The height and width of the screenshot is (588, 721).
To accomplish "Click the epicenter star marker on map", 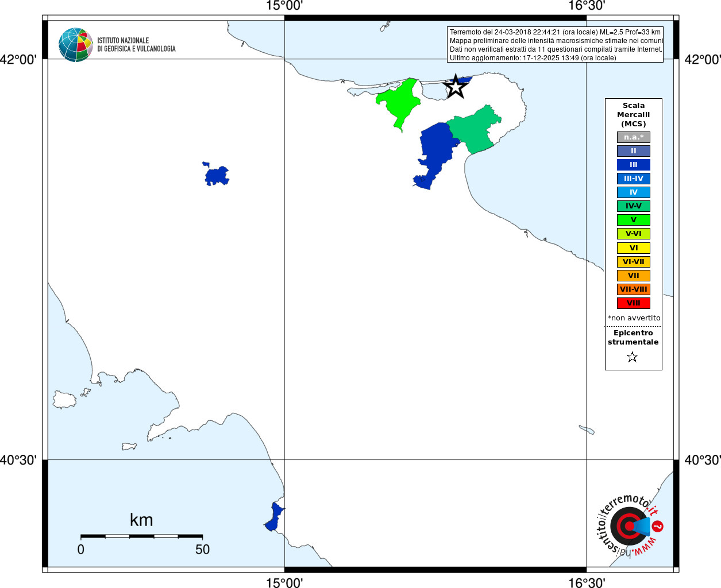I will point(456,86).
